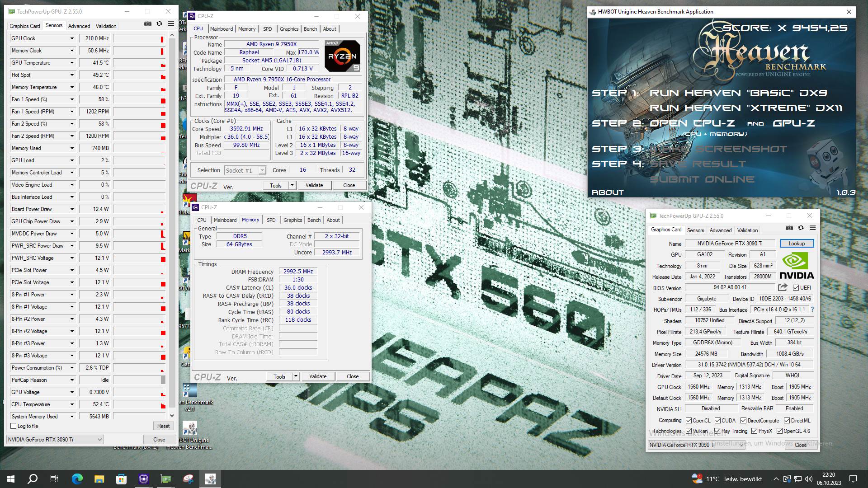This screenshot has width=868, height=488.
Task: Open the weather widget showing 11°C
Action: point(727,479)
